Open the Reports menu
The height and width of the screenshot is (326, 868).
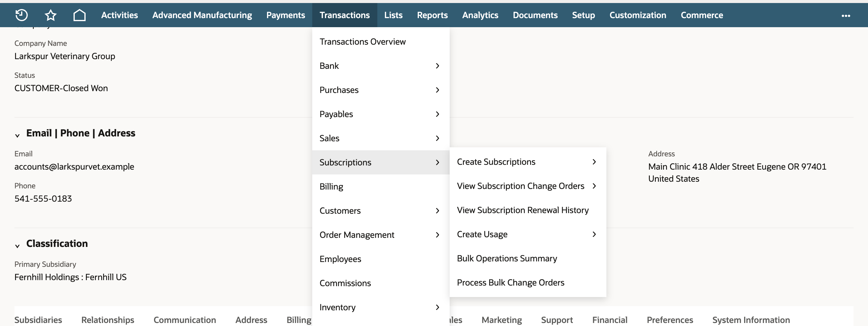pyautogui.click(x=432, y=15)
